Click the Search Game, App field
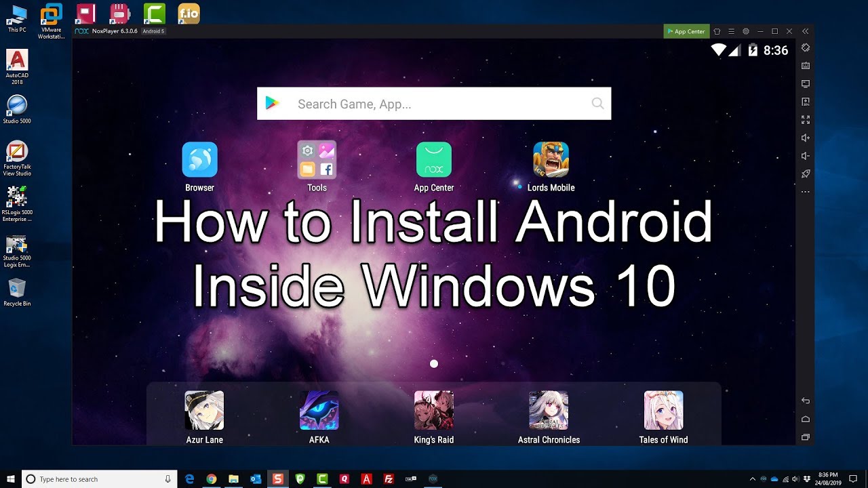This screenshot has height=488, width=868. [434, 104]
